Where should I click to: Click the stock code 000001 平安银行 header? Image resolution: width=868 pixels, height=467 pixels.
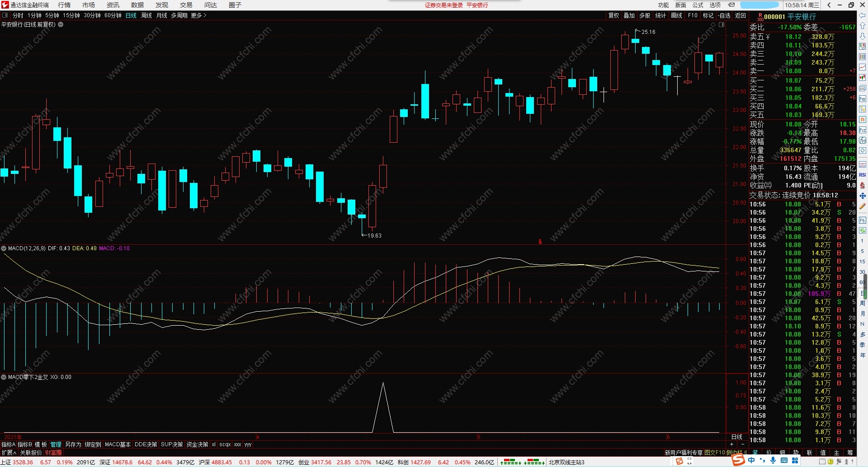pyautogui.click(x=790, y=17)
